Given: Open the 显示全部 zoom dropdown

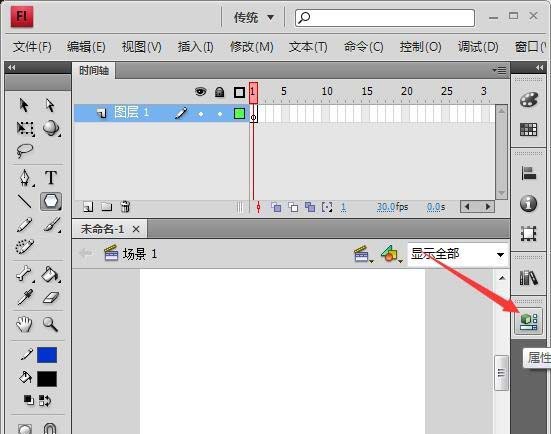Looking at the screenshot, I should pos(458,254).
